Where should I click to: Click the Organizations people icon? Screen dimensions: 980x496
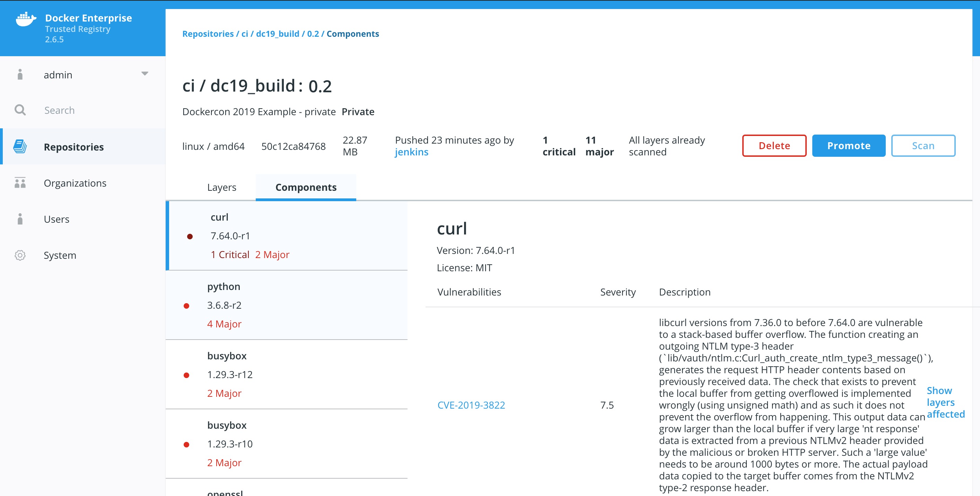(20, 183)
